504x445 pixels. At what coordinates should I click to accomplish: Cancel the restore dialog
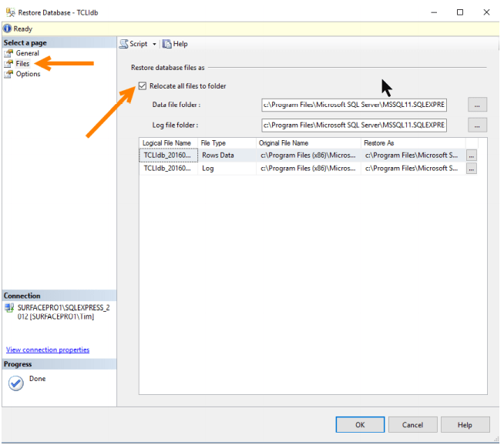click(412, 425)
